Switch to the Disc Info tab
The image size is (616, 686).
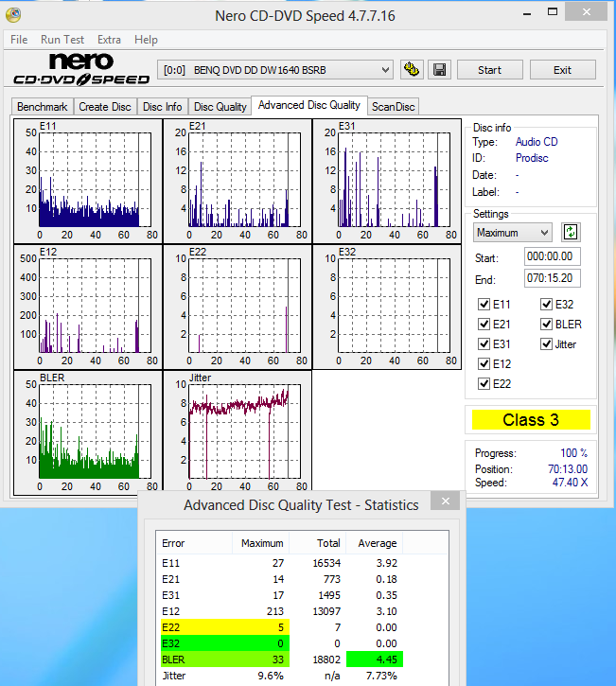point(163,107)
